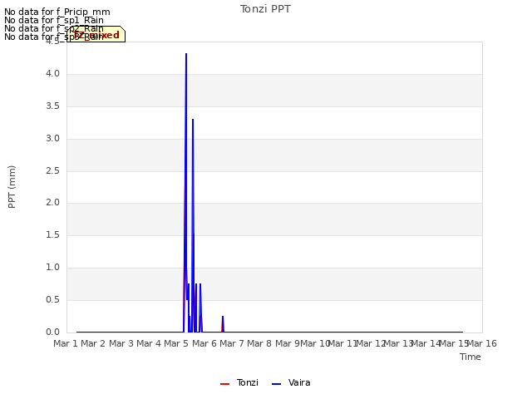Click the Mar 7 x-axis tick label

(x=232, y=343)
